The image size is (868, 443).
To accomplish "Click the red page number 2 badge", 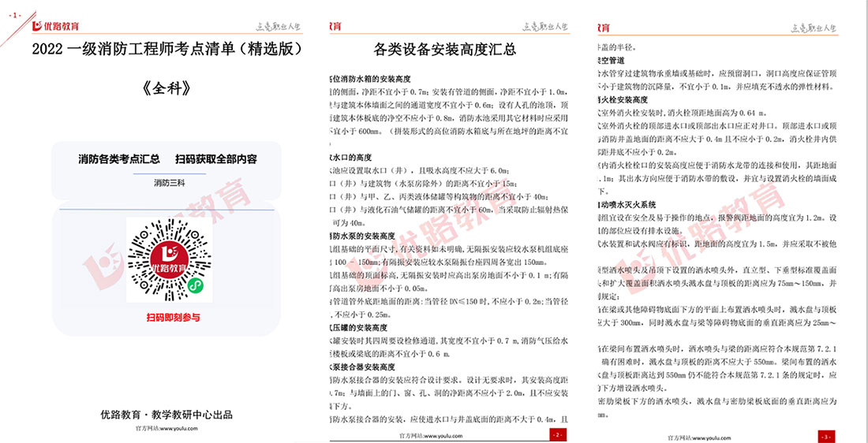I will pos(558,434).
